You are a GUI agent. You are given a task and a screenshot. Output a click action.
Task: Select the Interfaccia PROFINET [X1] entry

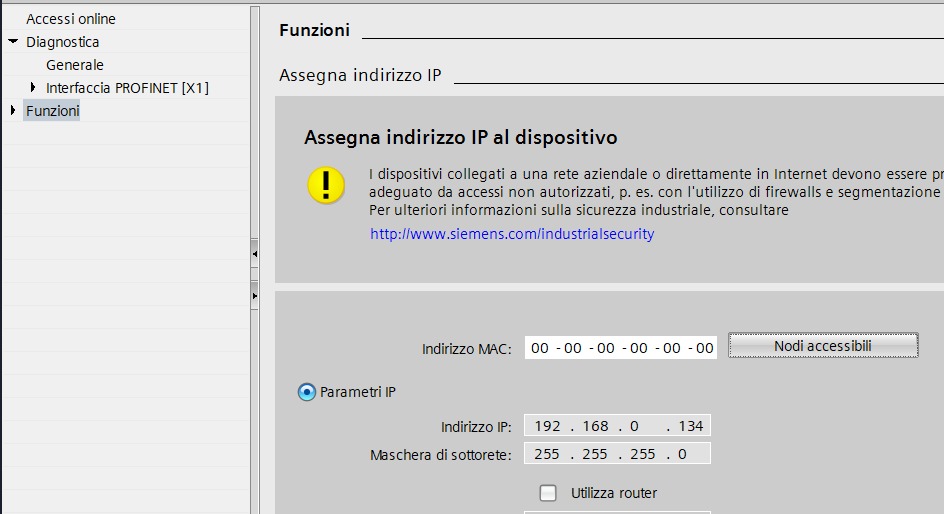click(127, 88)
